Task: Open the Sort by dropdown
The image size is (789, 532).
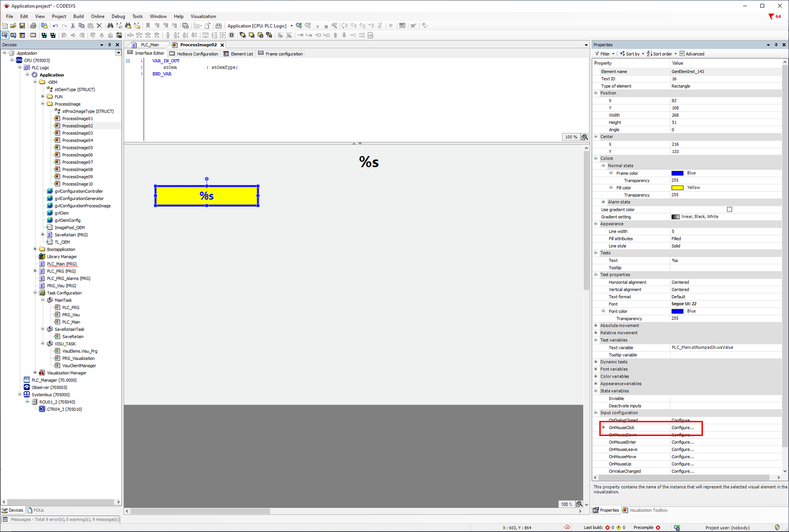Action: [x=632, y=54]
